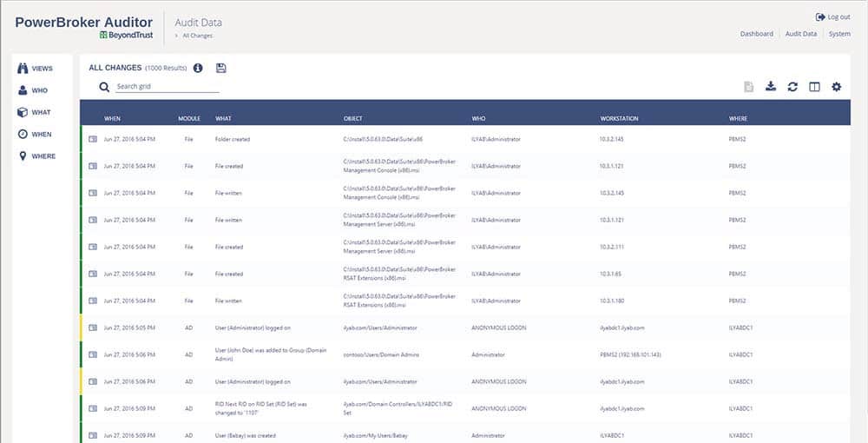Screen dimensions: 868x443
Task: Click the download grid data icon
Action: 771,86
